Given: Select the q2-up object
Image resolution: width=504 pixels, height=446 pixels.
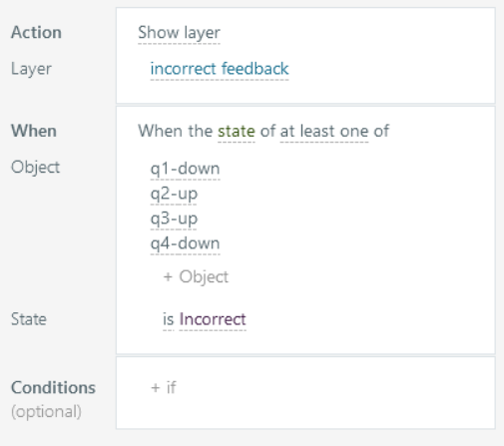Looking at the screenshot, I should click(174, 194).
